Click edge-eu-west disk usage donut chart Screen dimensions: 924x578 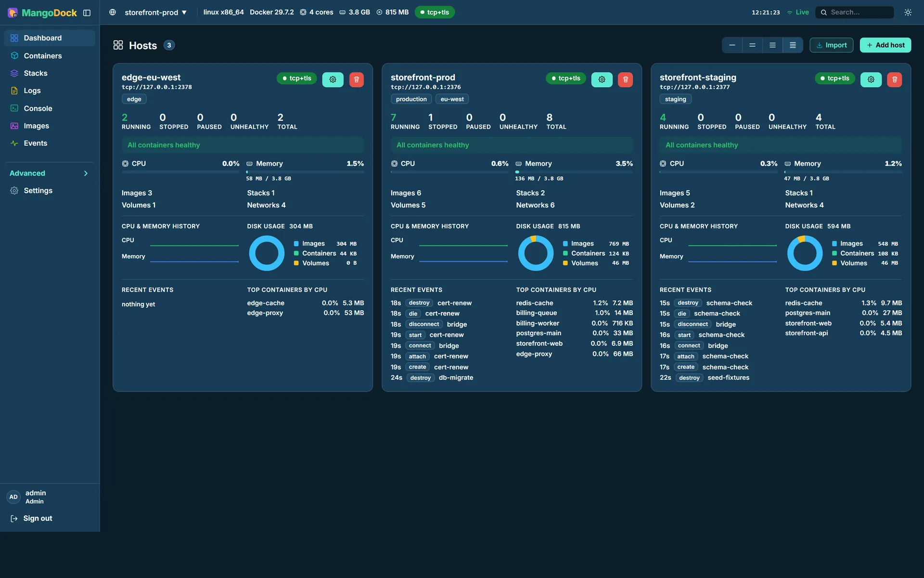click(267, 253)
